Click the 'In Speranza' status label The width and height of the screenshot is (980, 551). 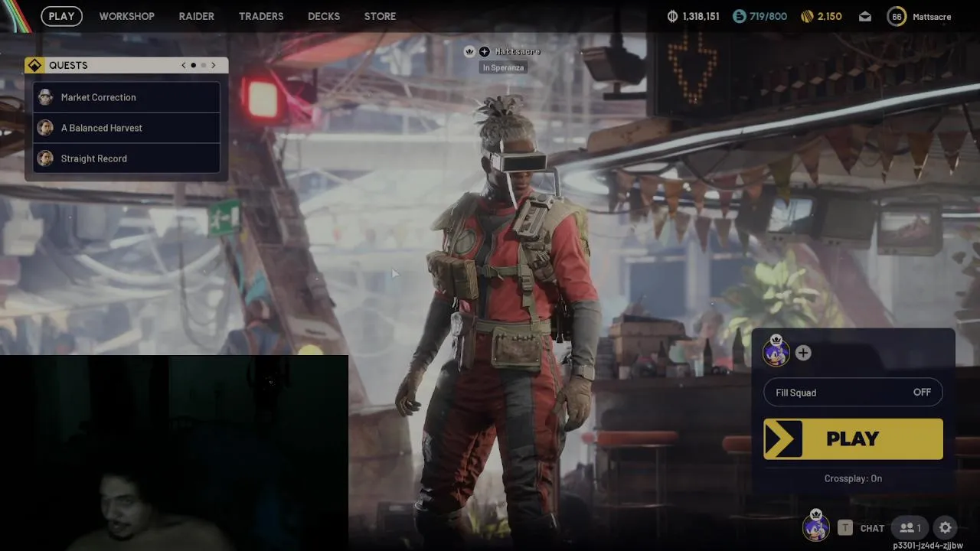503,67
